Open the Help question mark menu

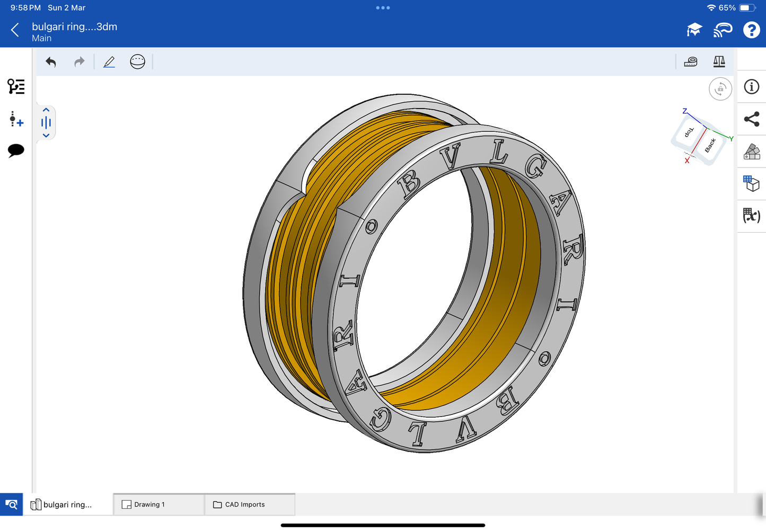coord(751,30)
